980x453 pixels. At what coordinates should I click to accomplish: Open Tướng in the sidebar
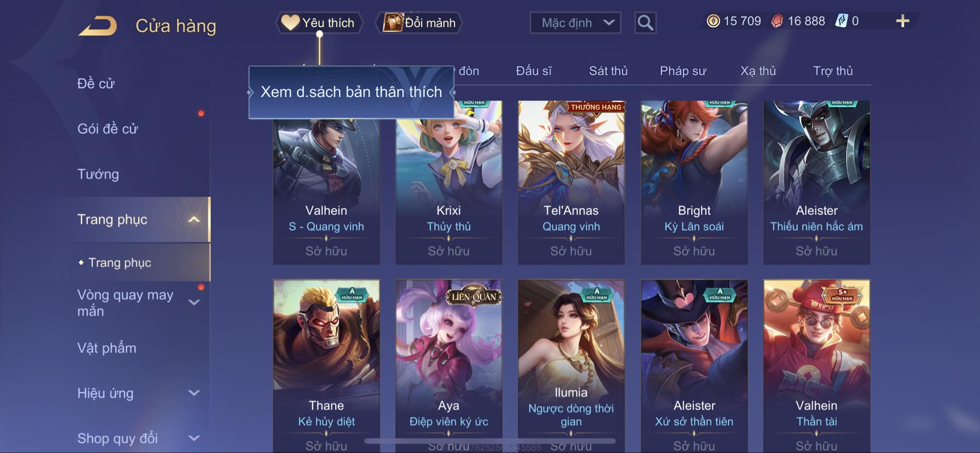pos(98,174)
